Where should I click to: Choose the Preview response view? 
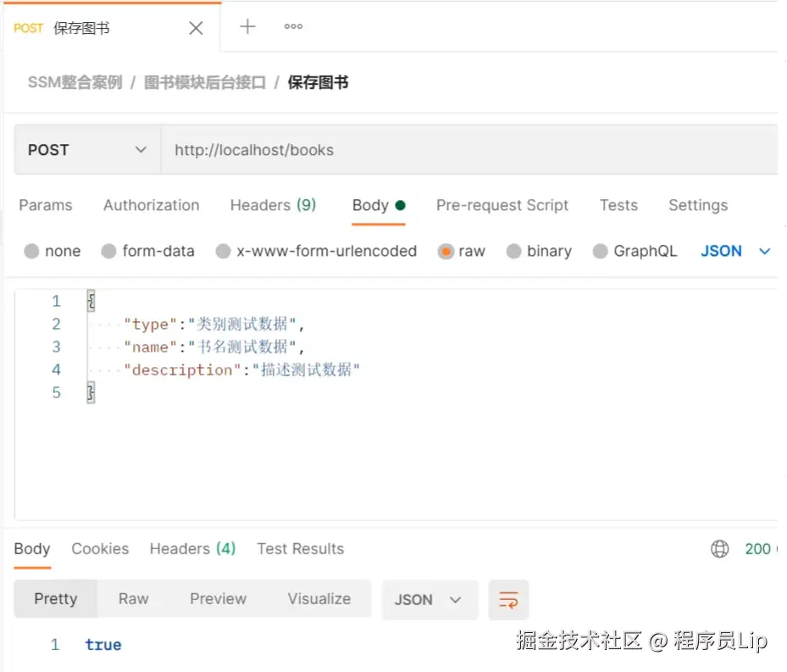click(218, 598)
